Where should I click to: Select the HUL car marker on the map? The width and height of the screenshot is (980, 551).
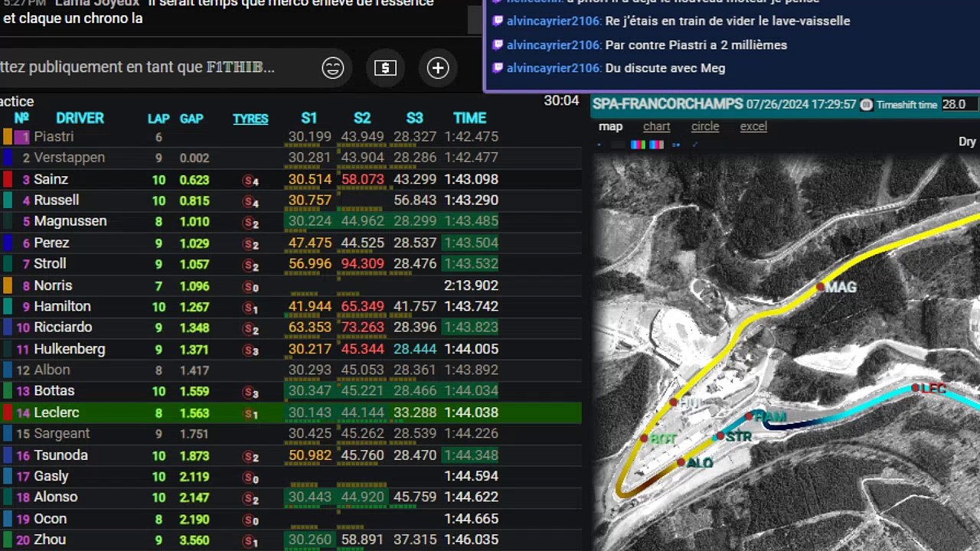point(673,402)
